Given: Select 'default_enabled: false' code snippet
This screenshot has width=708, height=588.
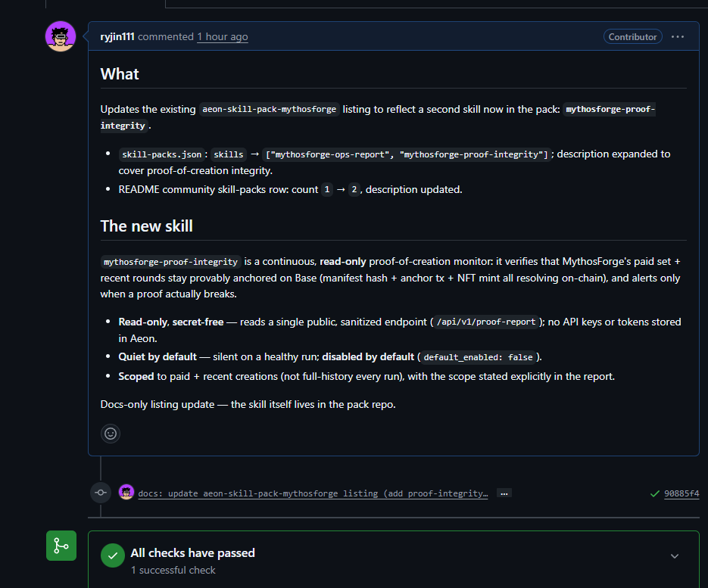Looking at the screenshot, I should click(478, 357).
